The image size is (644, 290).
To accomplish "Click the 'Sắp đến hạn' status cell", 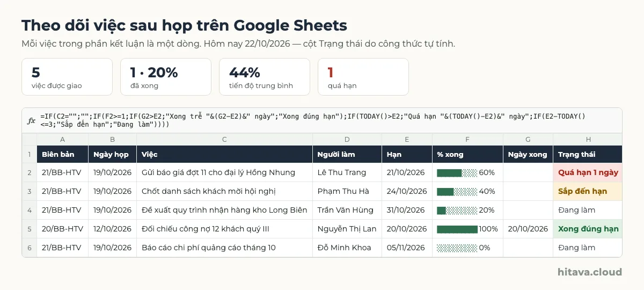I will 588,191.
